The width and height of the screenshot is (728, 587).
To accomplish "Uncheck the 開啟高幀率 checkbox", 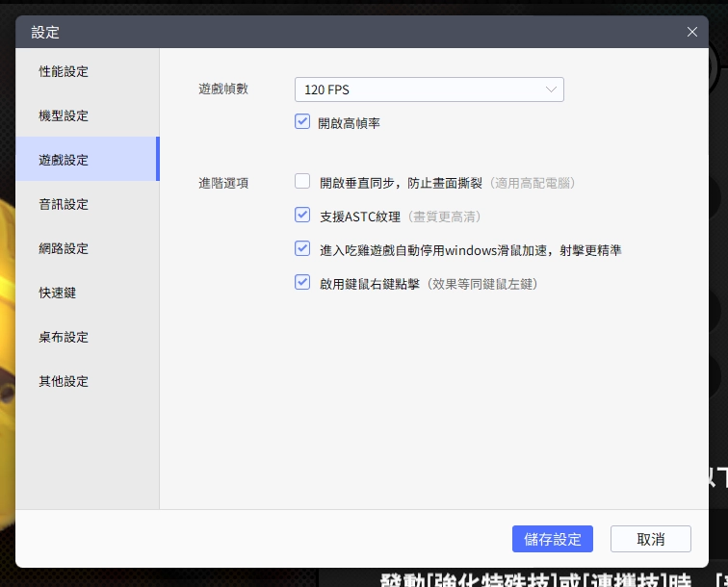I will (302, 121).
